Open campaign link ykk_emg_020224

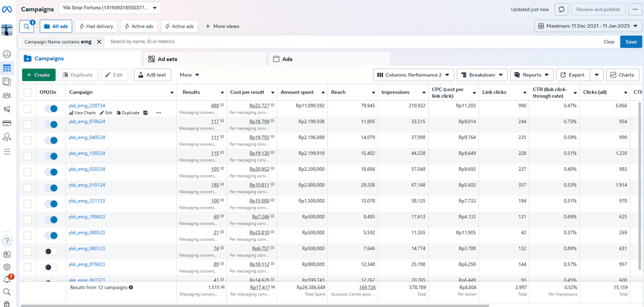pos(87,169)
